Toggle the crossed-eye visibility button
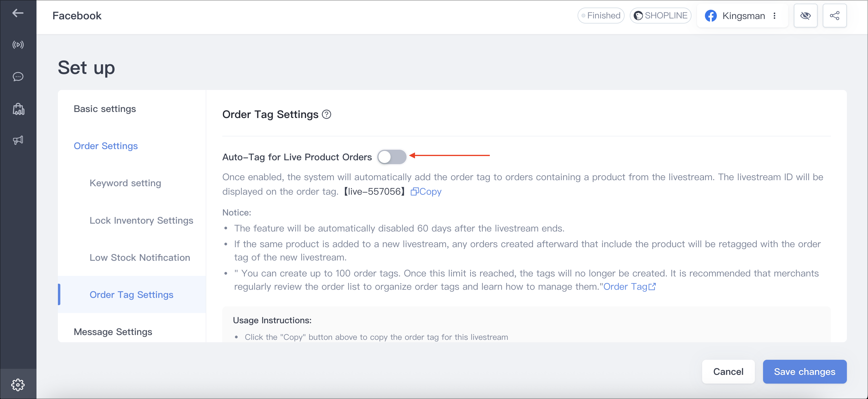Screen dimensions: 868x399 pos(805,15)
